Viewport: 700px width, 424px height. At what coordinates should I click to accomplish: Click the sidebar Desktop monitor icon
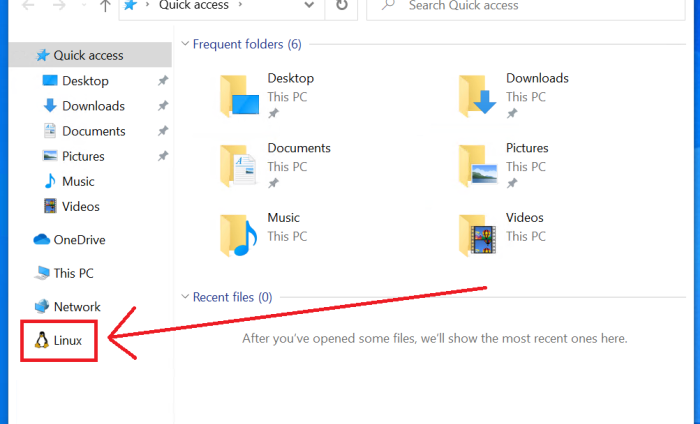click(x=50, y=80)
